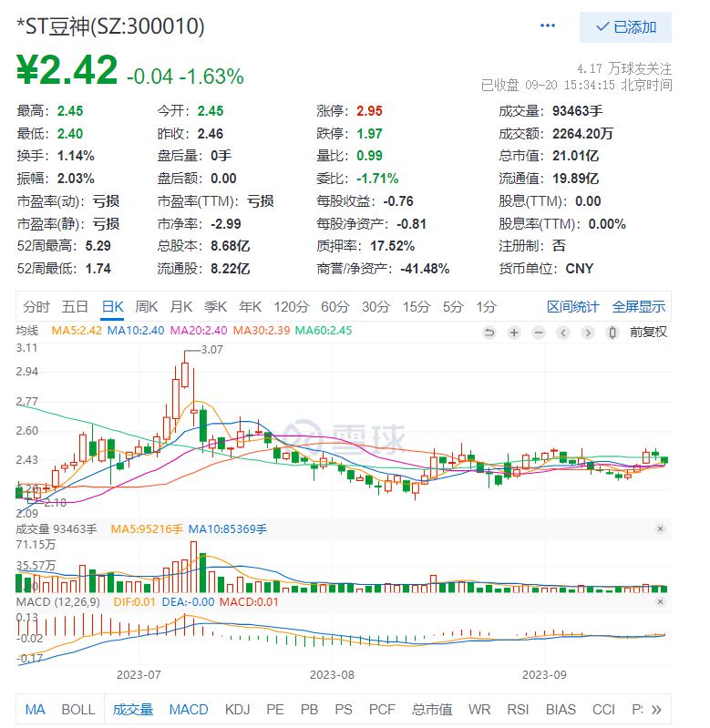Screen dimensions: 710x728
Task: Click the MA30:2.39 legend label
Action: [262, 331]
